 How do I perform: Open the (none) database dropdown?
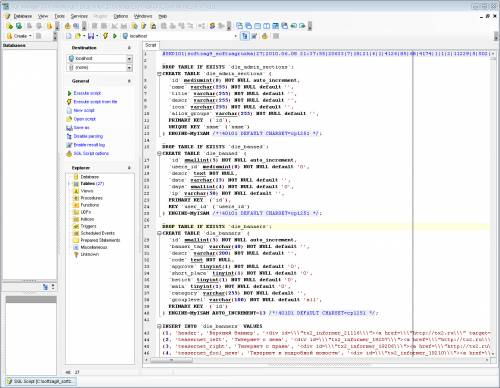[x=129, y=68]
